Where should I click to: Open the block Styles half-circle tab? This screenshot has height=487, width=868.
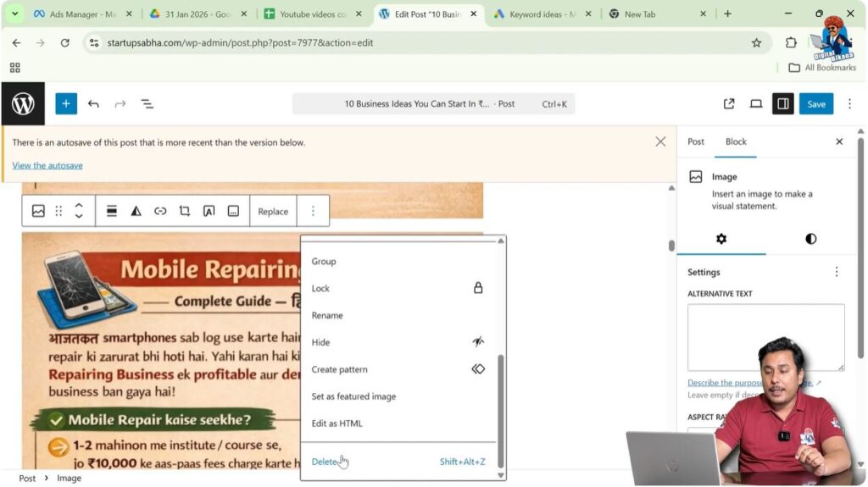point(811,239)
